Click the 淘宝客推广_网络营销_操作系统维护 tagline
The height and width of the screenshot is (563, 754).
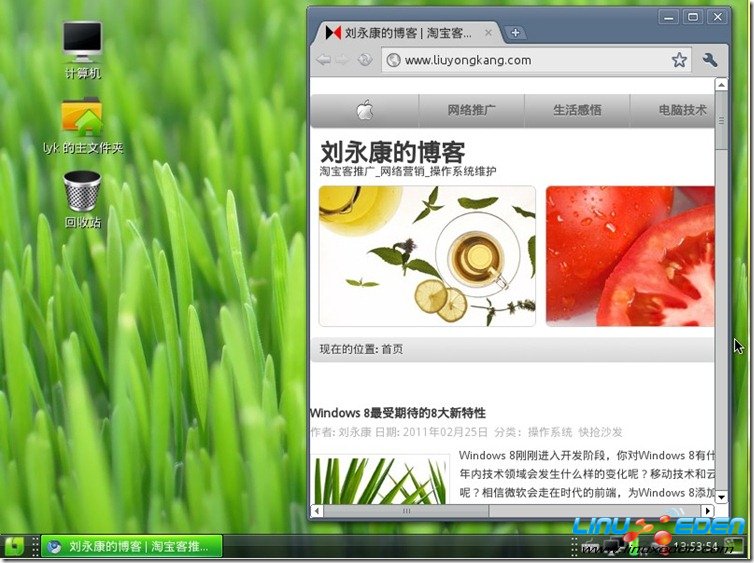408,171
